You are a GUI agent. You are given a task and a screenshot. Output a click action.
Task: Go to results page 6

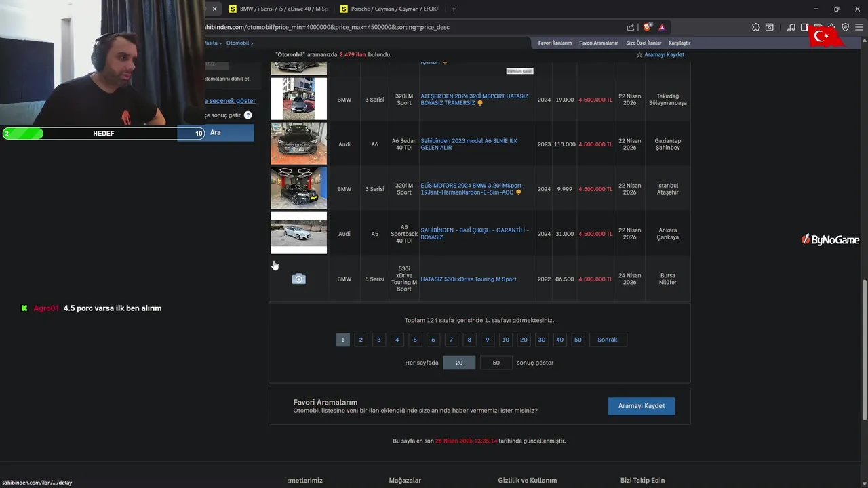point(433,340)
